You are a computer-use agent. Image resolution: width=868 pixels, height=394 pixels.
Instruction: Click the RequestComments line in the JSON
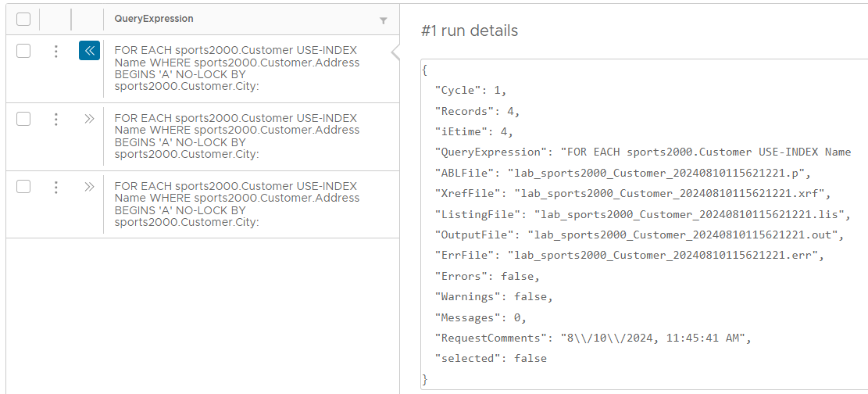tap(591, 338)
